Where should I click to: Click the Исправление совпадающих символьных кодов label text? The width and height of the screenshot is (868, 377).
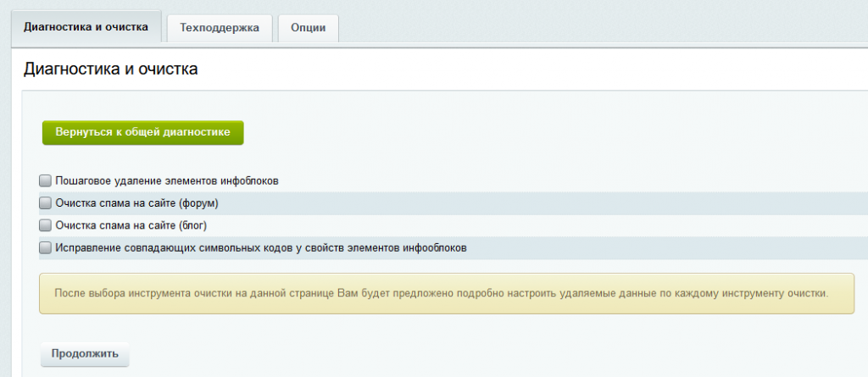pos(261,248)
